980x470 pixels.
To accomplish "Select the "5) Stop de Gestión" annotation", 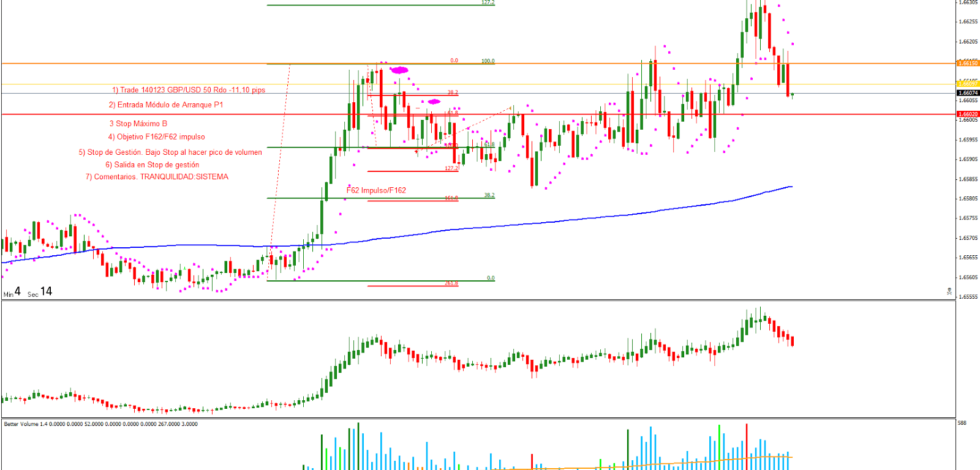I will coord(170,152).
